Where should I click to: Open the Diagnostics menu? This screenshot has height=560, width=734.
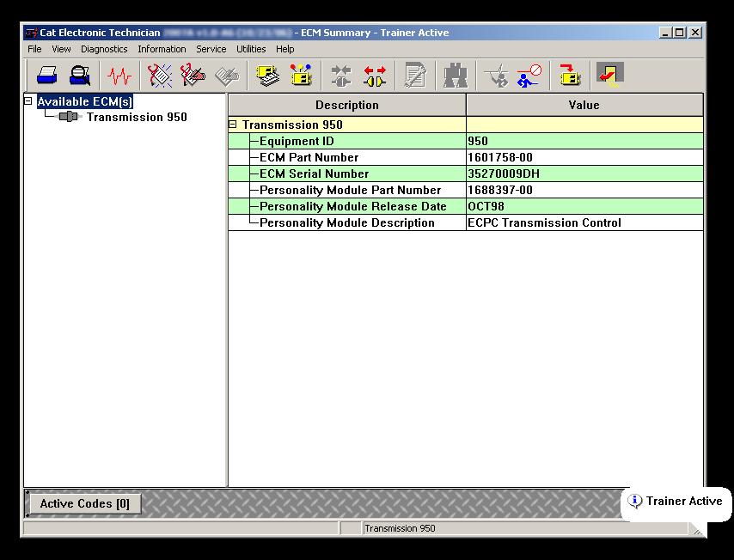click(104, 49)
